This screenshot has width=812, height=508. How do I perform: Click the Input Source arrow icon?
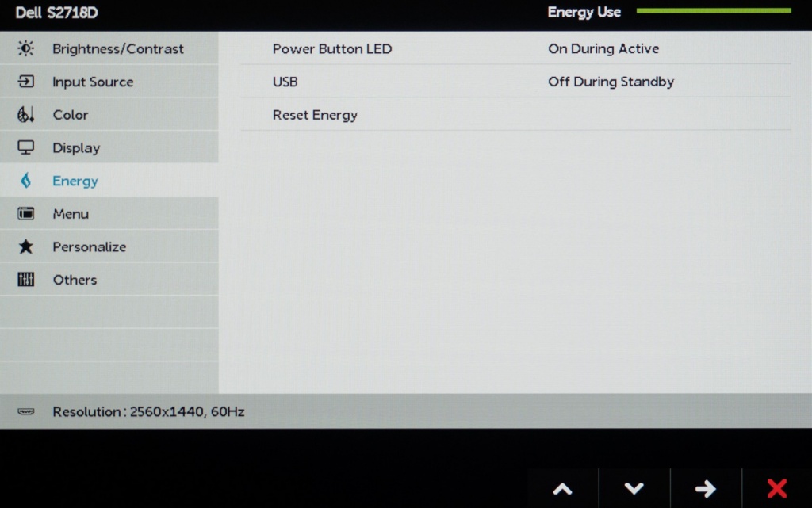pyautogui.click(x=26, y=82)
